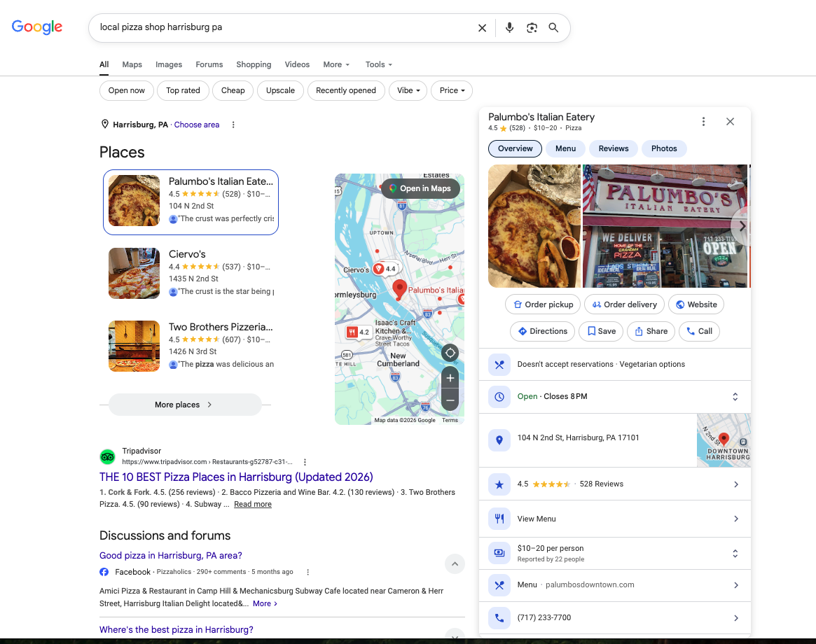Expand the More search categories menu
Viewport: 816px width, 644px height.
pyautogui.click(x=336, y=64)
